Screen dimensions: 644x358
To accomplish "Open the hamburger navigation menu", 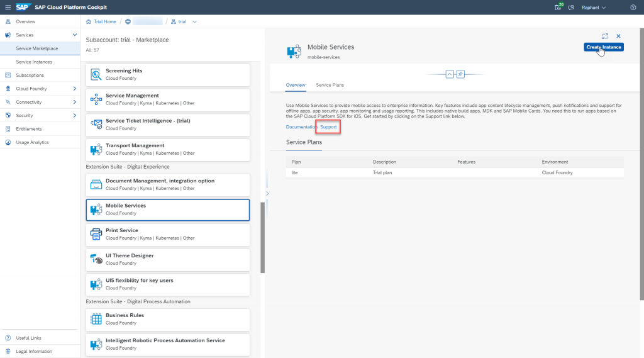I will [x=8, y=8].
